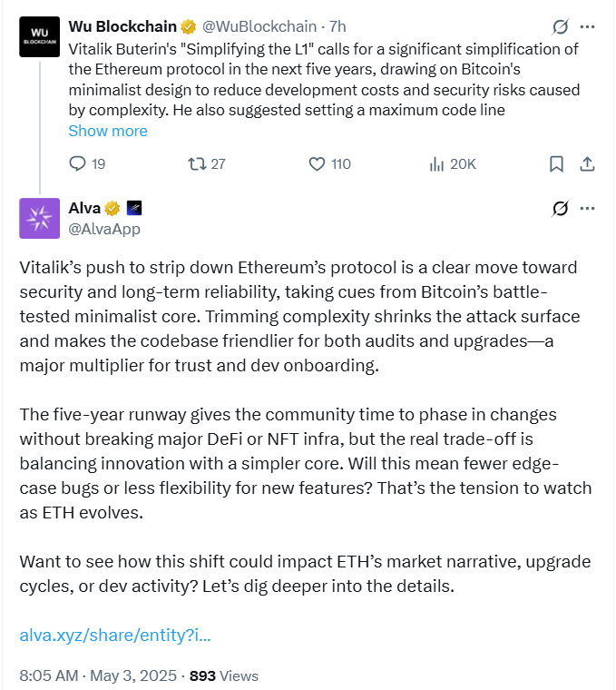616x690 pixels.
Task: Share the Wu Blockchain post
Action: tap(587, 163)
